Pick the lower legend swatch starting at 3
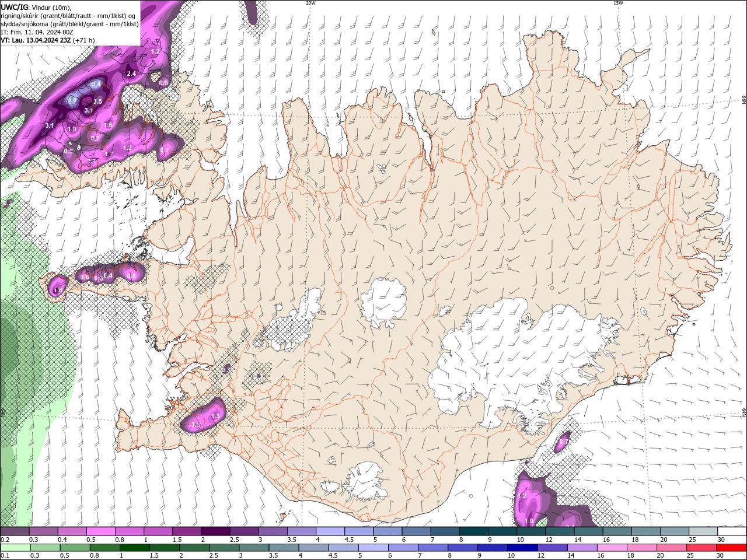Image resolution: width=747 pixels, height=560 pixels. (253, 548)
